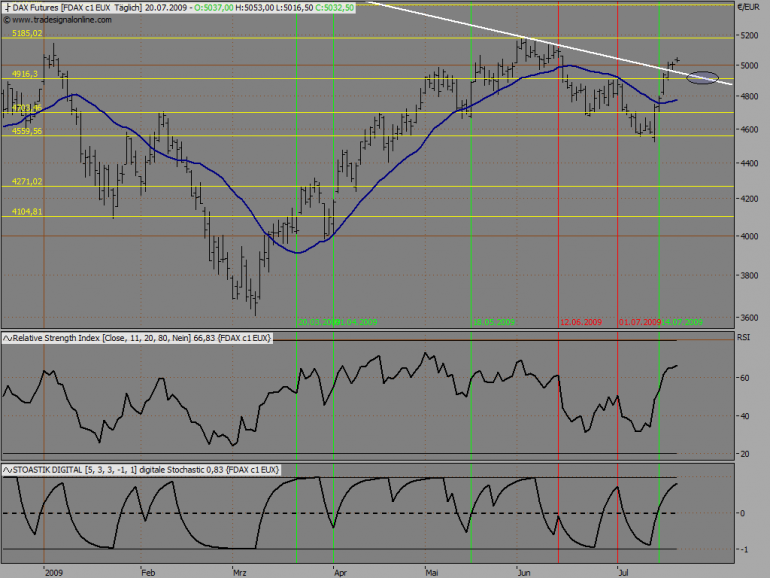Click the 5200 tick on the price axis

click(749, 36)
